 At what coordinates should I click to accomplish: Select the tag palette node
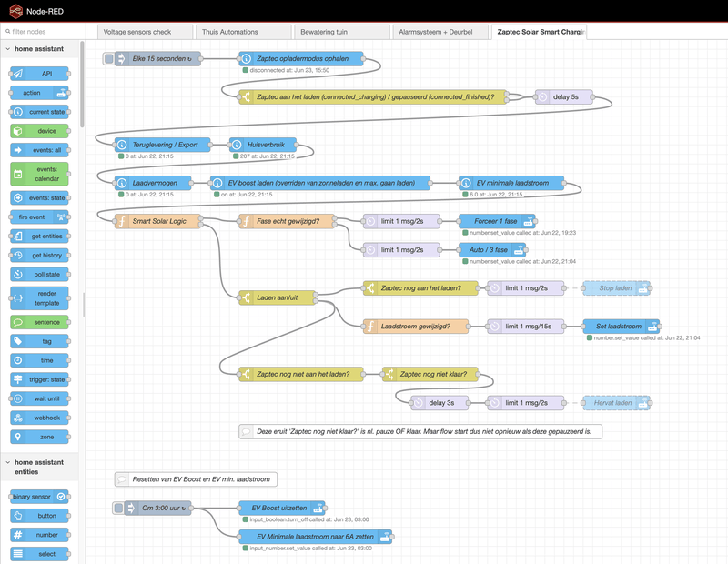click(39, 341)
